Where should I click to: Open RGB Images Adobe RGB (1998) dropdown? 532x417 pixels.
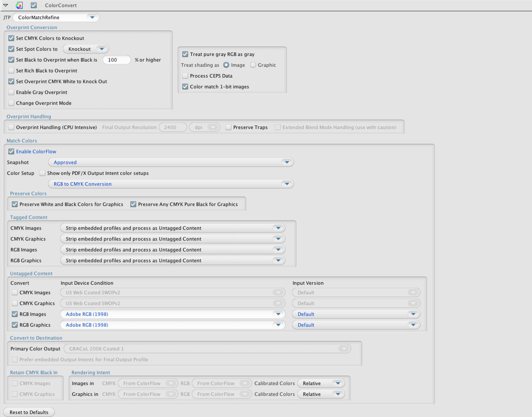(173, 314)
